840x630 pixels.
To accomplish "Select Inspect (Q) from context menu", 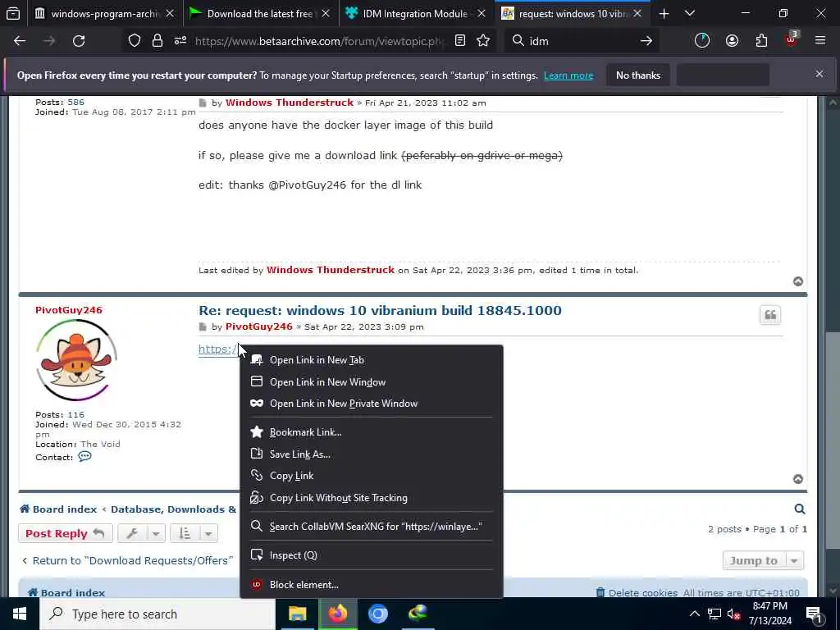I will pyautogui.click(x=371, y=555).
